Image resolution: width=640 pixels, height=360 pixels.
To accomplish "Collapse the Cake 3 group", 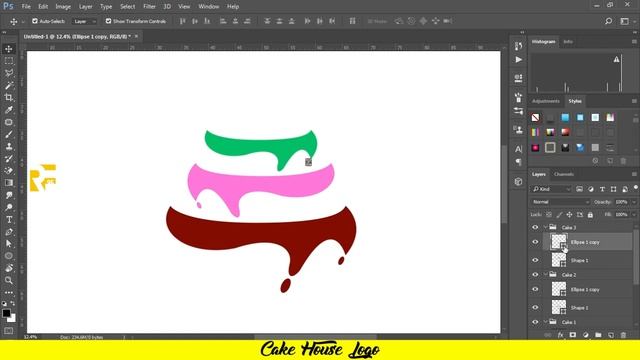I will pyautogui.click(x=545, y=227).
